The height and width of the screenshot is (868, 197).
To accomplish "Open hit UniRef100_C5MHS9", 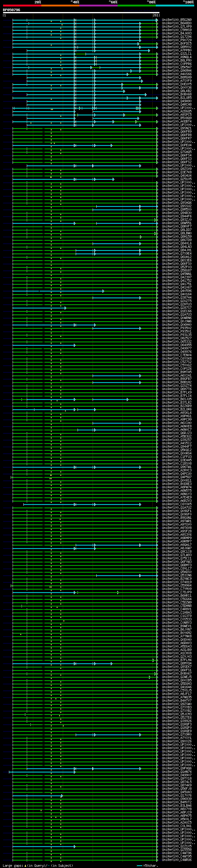I will (177, 30).
